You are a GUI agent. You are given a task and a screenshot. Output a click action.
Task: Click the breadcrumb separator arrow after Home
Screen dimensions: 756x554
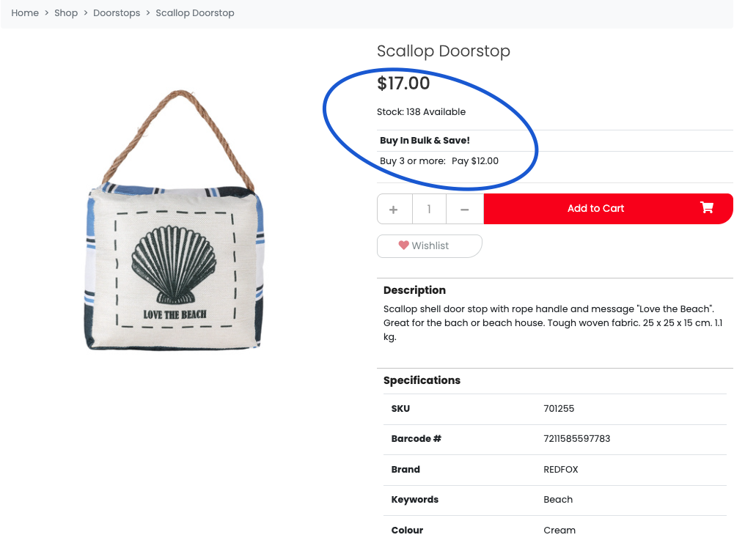tap(45, 13)
